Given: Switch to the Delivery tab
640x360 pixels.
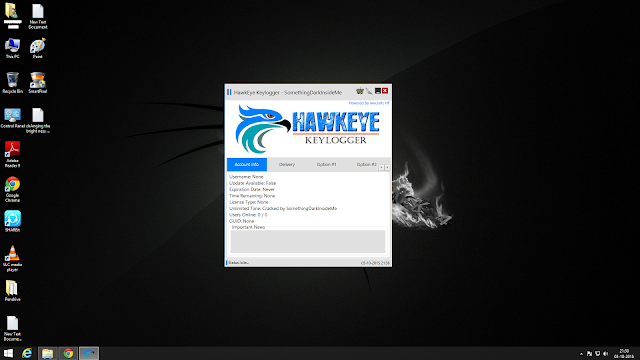Looking at the screenshot, I should click(287, 164).
